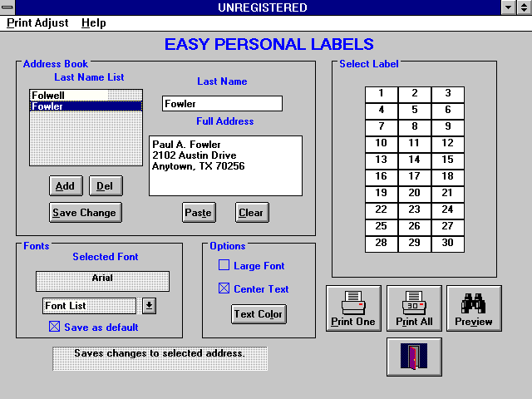Open the window system control menu box
The image size is (532, 399).
7,7
